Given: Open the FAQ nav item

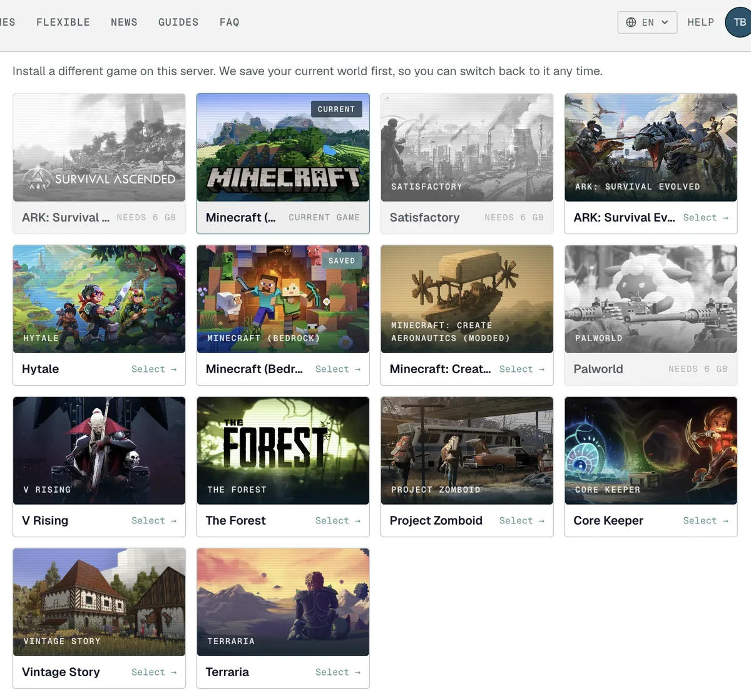Looking at the screenshot, I should 230,22.
